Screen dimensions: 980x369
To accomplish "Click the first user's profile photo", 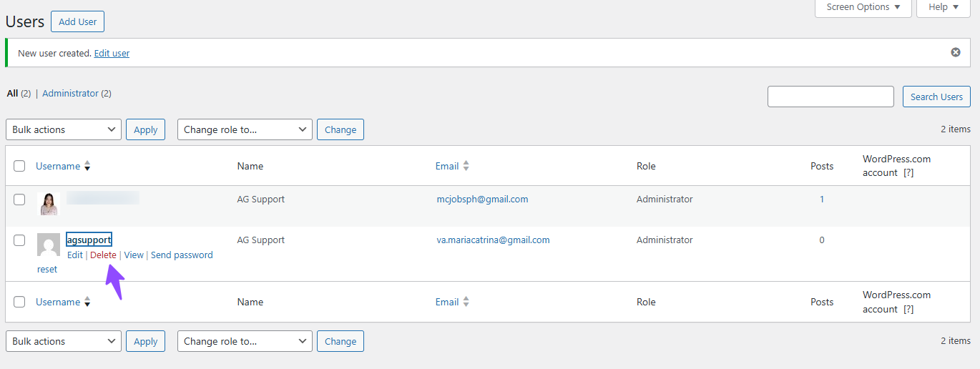I will click(48, 204).
